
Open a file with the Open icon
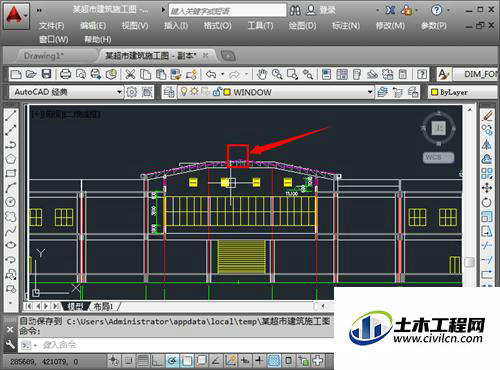coord(31,74)
